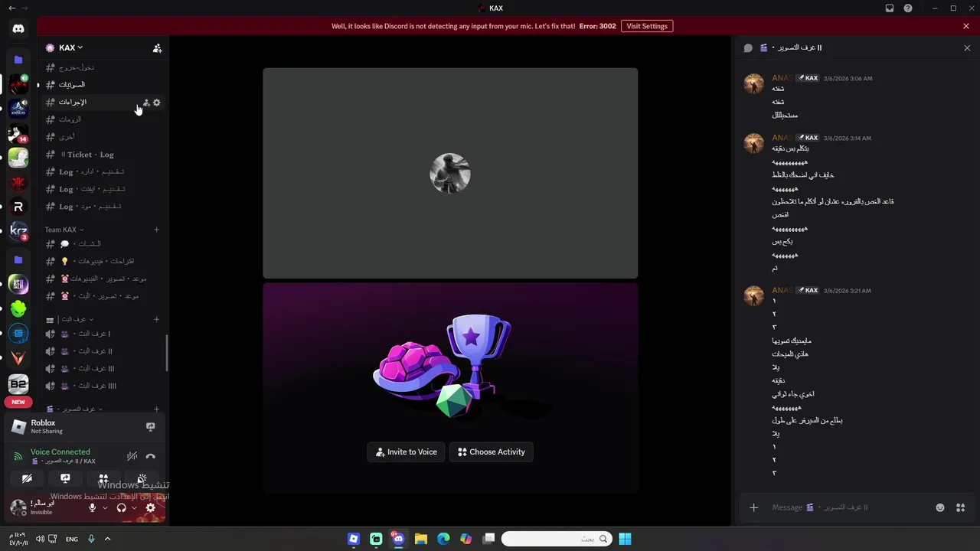Dismiss the mic error banner
The image size is (980, 551).
966,26
